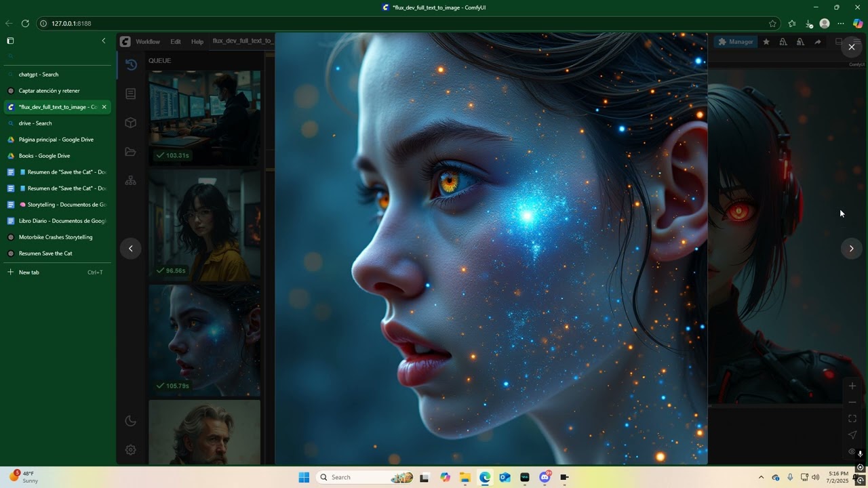This screenshot has height=488, width=868.
Task: Open ComfyUI settings gear icon
Action: coord(131,449)
